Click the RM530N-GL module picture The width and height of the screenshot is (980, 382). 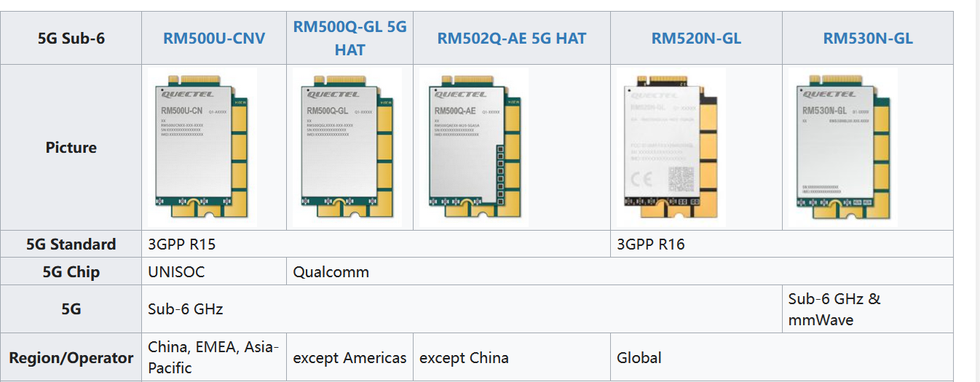[843, 148]
